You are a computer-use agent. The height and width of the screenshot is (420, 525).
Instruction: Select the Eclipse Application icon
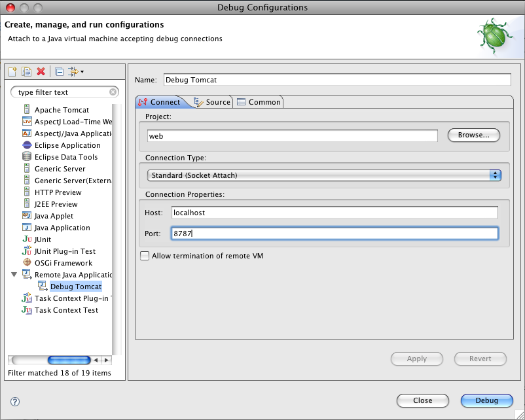(27, 145)
